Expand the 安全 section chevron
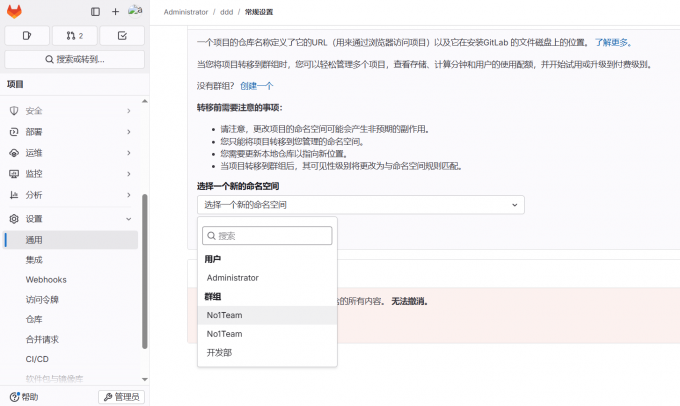The image size is (680, 406). click(129, 111)
